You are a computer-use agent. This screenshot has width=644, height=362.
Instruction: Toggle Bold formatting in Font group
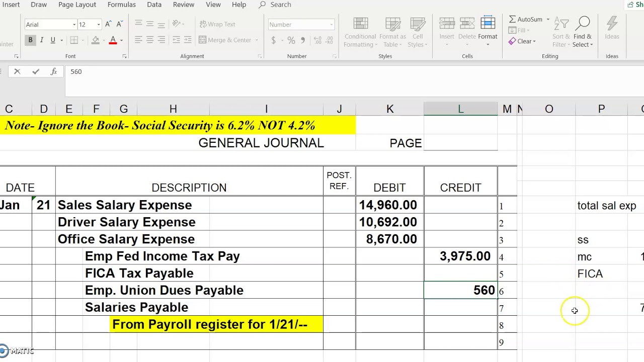30,40
